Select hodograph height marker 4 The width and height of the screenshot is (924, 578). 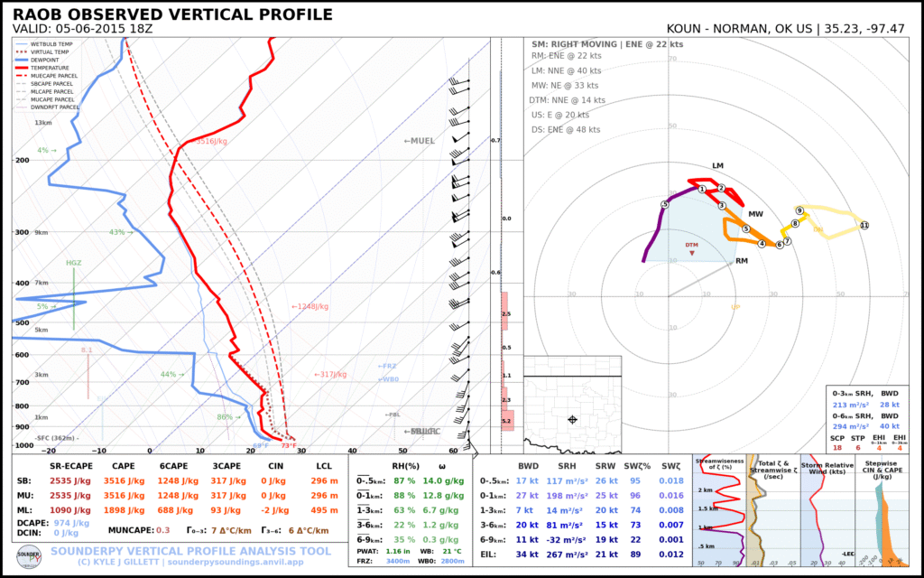(x=762, y=243)
